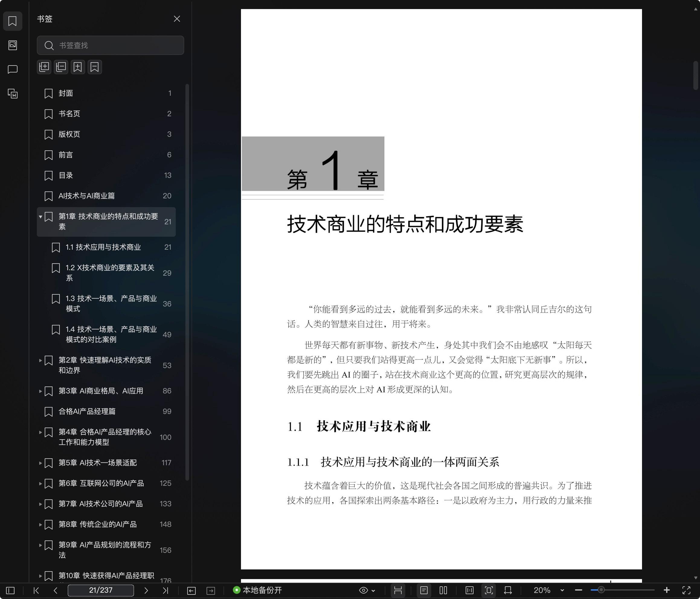Open the bookmarks panel icon in sidebar
Image resolution: width=700 pixels, height=599 pixels.
pyautogui.click(x=12, y=21)
